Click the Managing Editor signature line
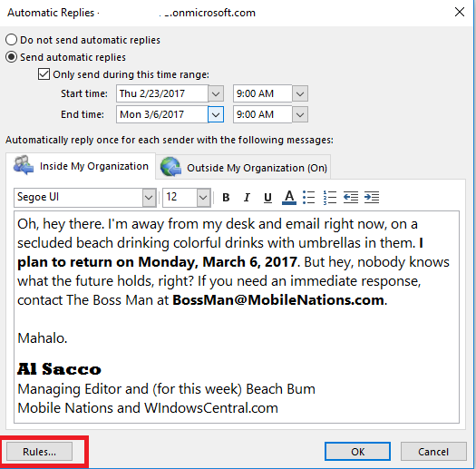This screenshot has width=476, height=469. pos(166,389)
